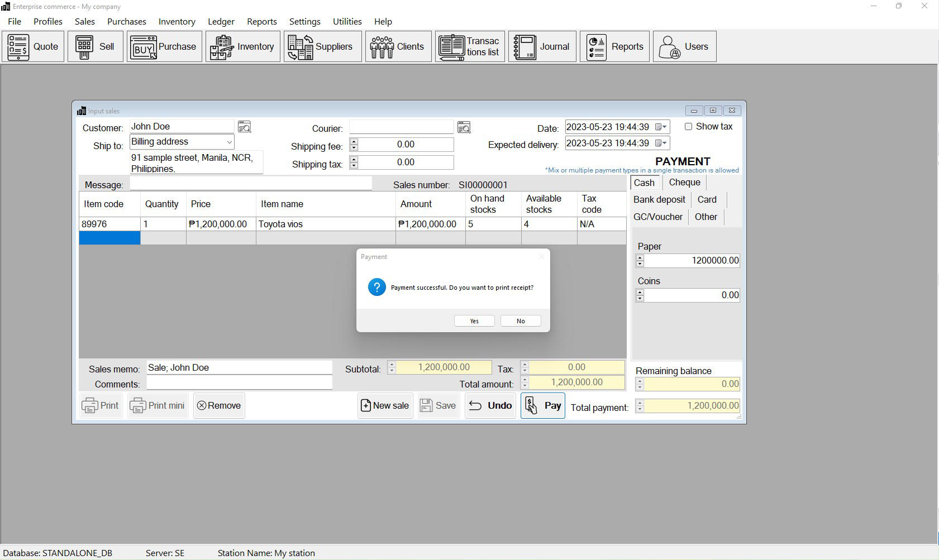The image size is (939, 560).
Task: Open the Date picker dropdown
Action: coord(664,127)
